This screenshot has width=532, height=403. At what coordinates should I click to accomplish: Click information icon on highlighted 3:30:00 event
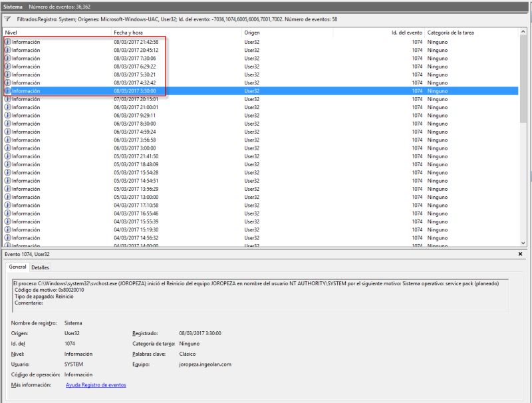(x=8, y=90)
